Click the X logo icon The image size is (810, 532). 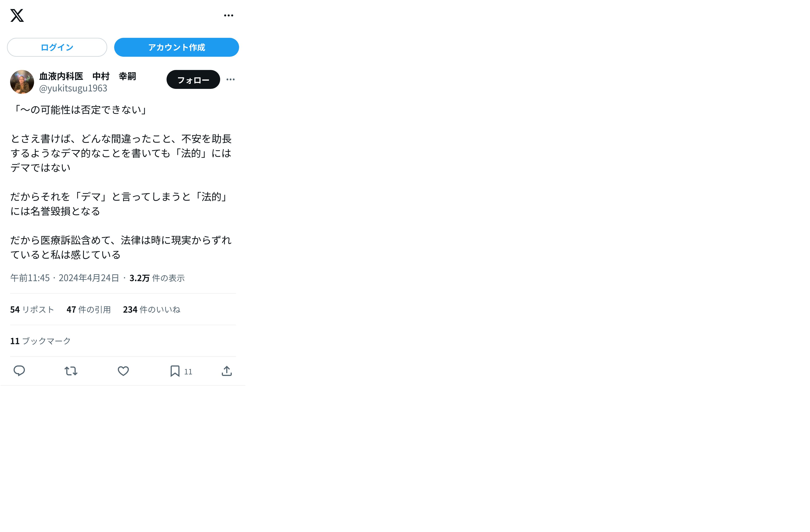pyautogui.click(x=17, y=15)
